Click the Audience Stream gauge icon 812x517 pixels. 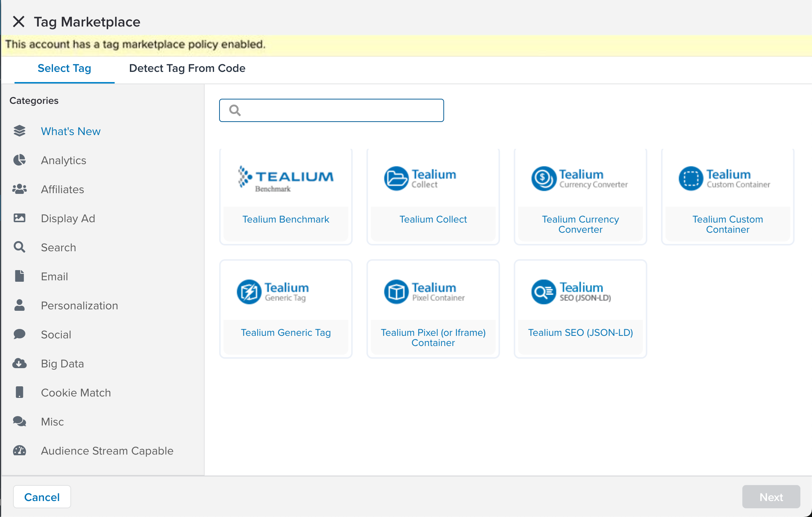pyautogui.click(x=20, y=451)
